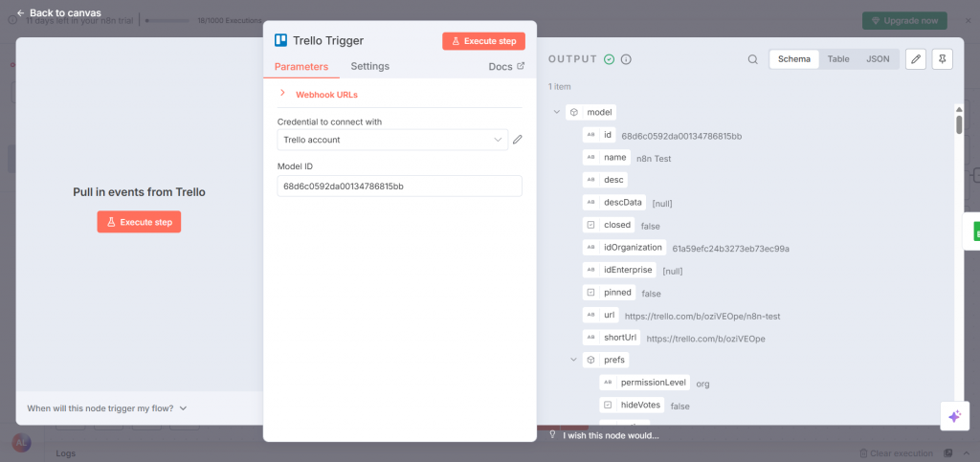Click green Google Sheets node icon
Screen dimensions: 980x462
coord(975,232)
